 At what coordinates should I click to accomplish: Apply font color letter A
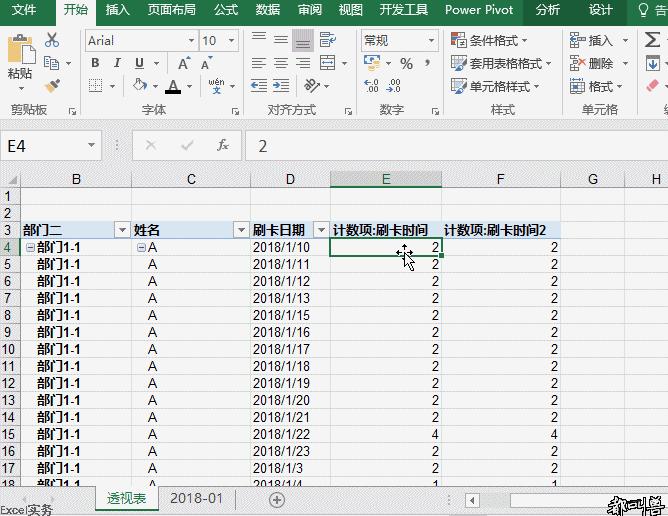[x=173, y=86]
